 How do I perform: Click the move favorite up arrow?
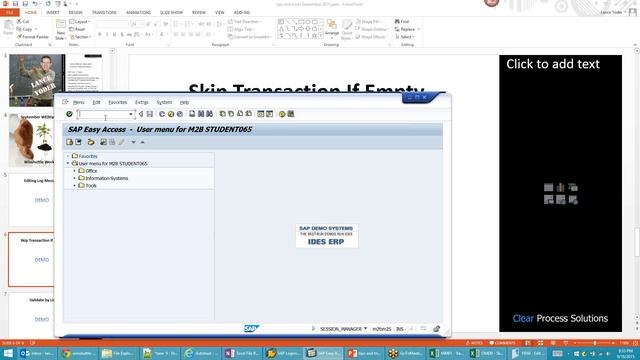pos(142,142)
